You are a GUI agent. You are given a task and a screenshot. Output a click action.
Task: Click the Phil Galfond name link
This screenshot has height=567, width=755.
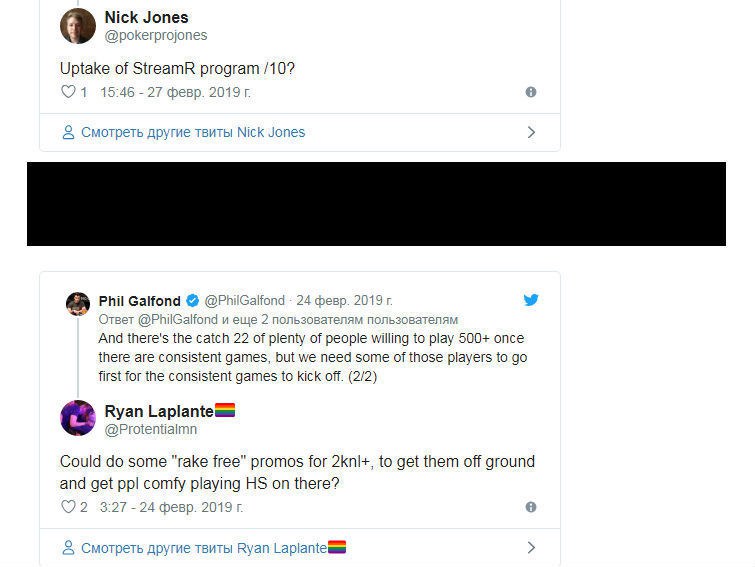point(140,301)
